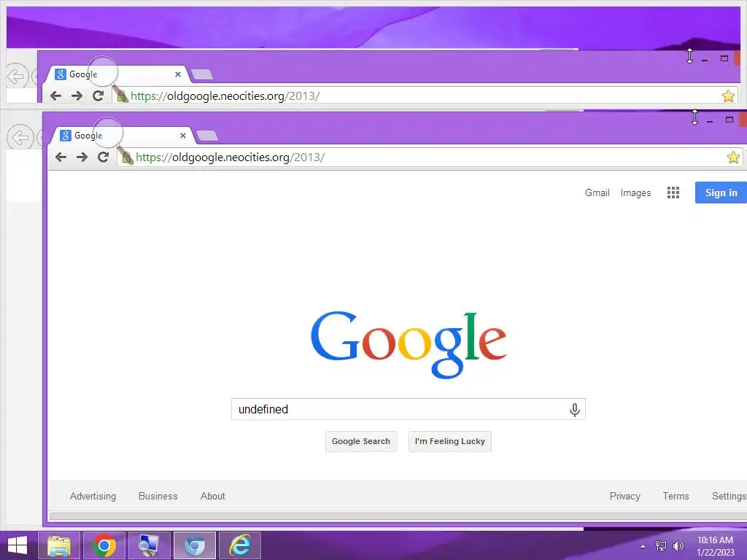Viewport: 747px width, 560px height.
Task: Maximize the rear Chrome window
Action: [x=724, y=58]
